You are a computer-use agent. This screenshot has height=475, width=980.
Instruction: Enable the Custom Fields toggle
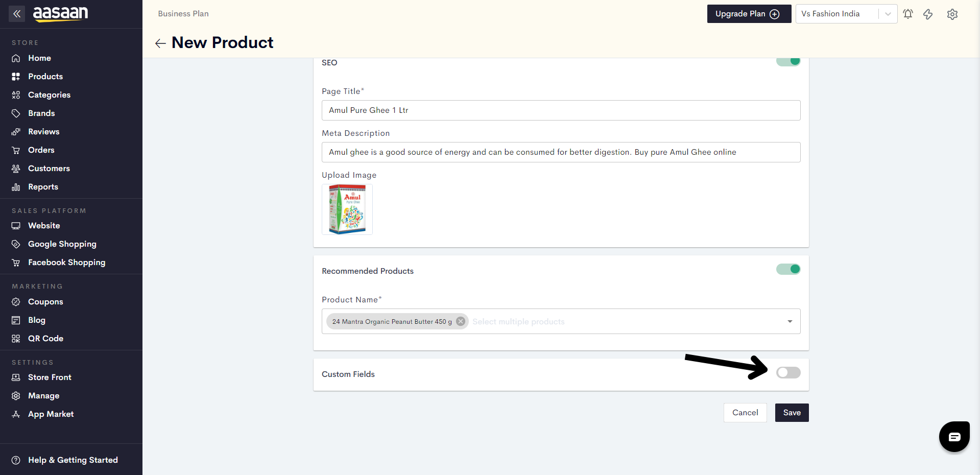pyautogui.click(x=788, y=373)
